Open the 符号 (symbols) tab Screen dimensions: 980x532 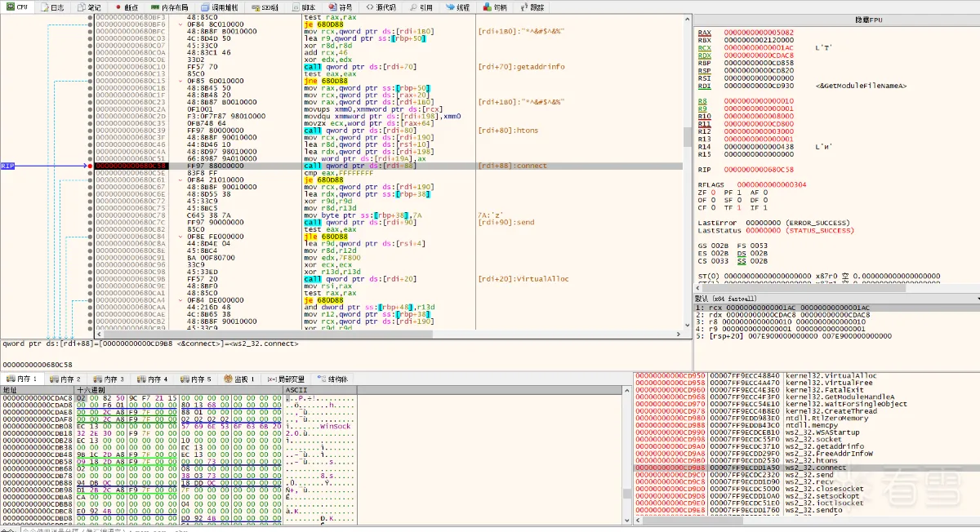click(x=341, y=7)
